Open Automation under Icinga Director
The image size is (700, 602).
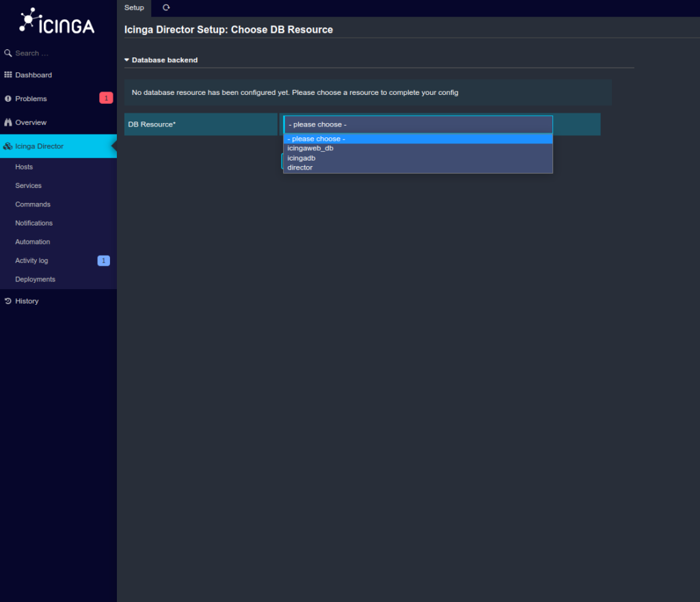coord(59,242)
